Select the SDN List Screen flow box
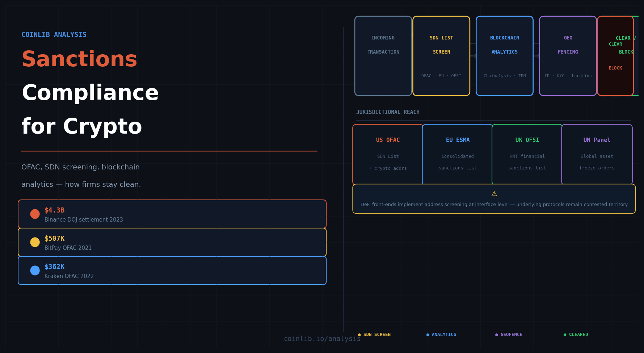 point(441,56)
